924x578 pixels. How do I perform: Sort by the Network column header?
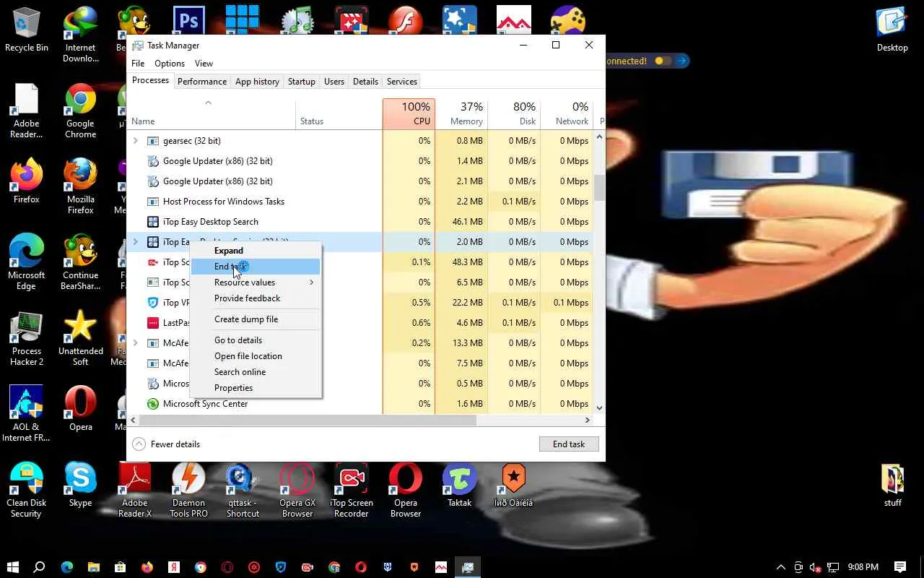click(567, 114)
